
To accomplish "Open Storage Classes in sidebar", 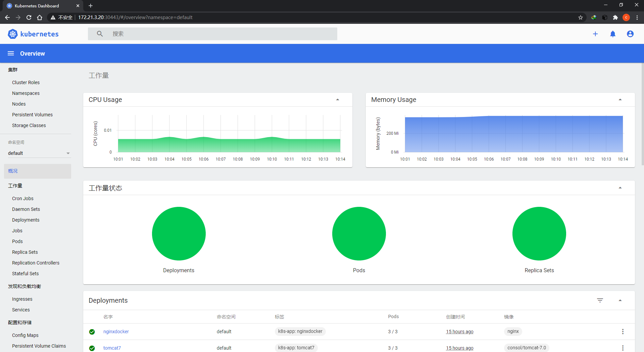I will pos(29,125).
